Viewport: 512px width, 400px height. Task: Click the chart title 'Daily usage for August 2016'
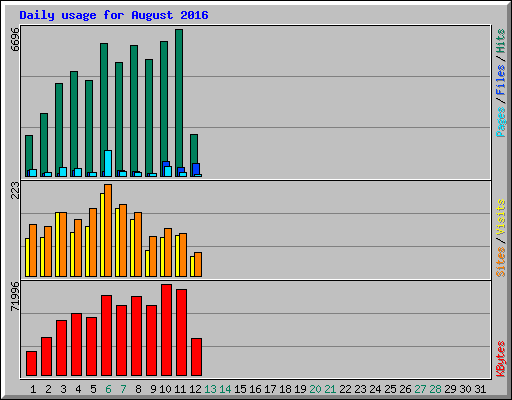point(114,15)
